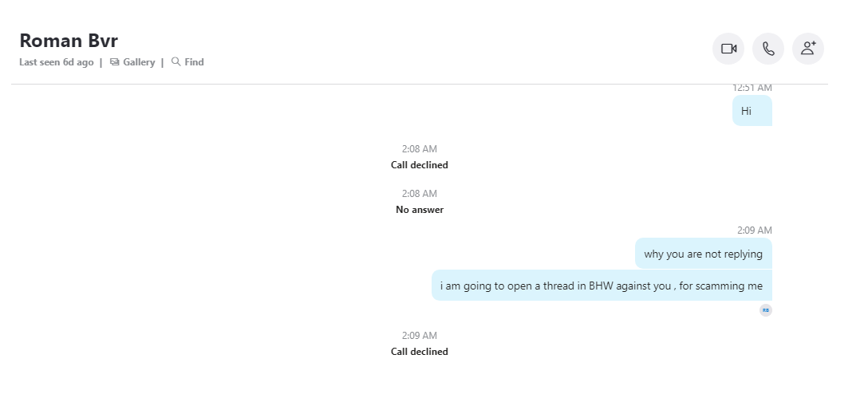This screenshot has width=868, height=398.
Task: Open the Gallery text link
Action: [139, 62]
